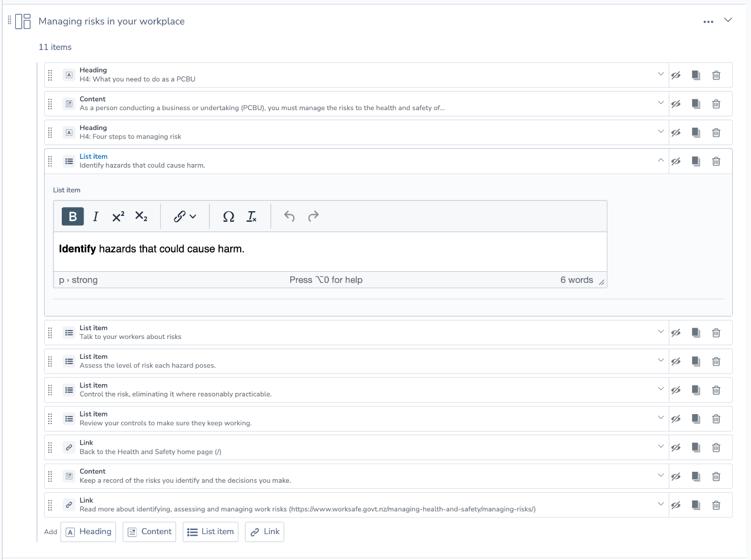Insert a special character with Omega icon
Screen dimensions: 751x560
pos(228,216)
